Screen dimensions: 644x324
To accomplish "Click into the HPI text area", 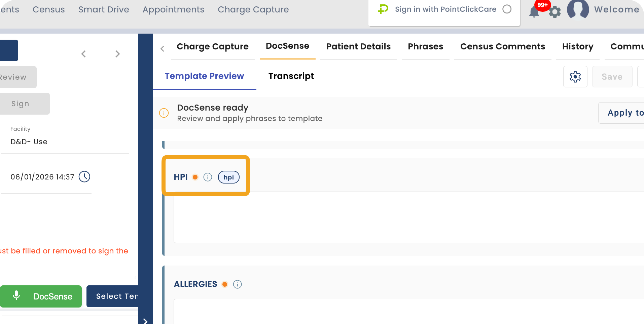I will click(409, 217).
